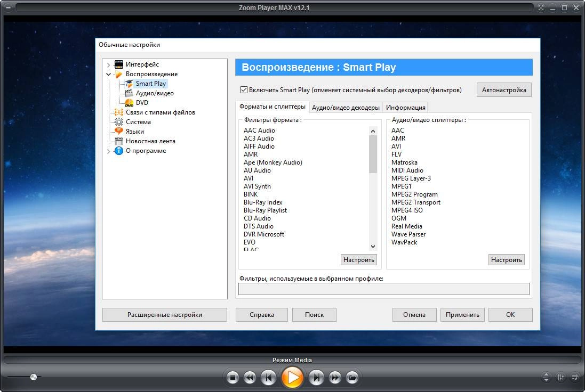Click the fast forward button
This screenshot has width=585, height=392.
[335, 378]
